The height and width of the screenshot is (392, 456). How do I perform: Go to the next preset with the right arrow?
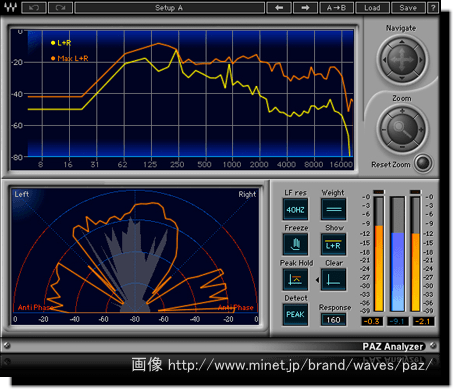point(305,8)
